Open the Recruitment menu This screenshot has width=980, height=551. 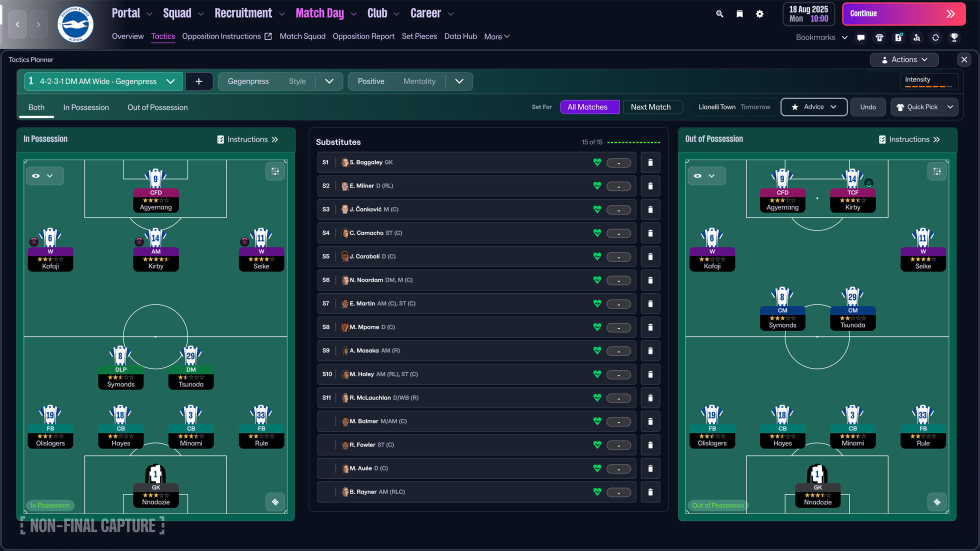(243, 13)
